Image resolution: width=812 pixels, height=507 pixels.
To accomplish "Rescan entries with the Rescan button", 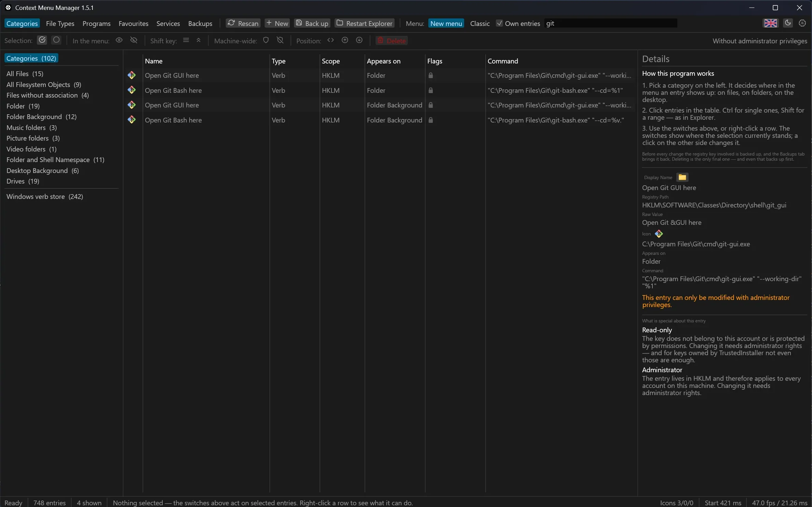I will [x=243, y=23].
